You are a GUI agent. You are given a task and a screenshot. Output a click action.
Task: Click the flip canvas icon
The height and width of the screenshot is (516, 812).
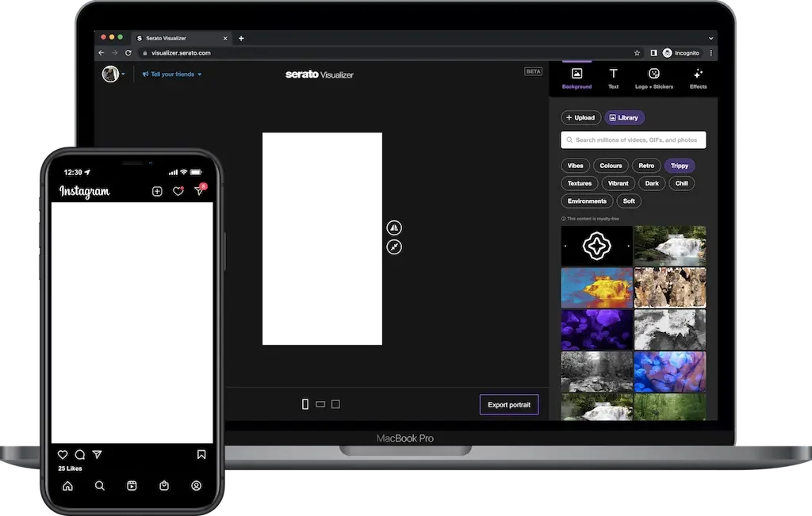pyautogui.click(x=394, y=227)
